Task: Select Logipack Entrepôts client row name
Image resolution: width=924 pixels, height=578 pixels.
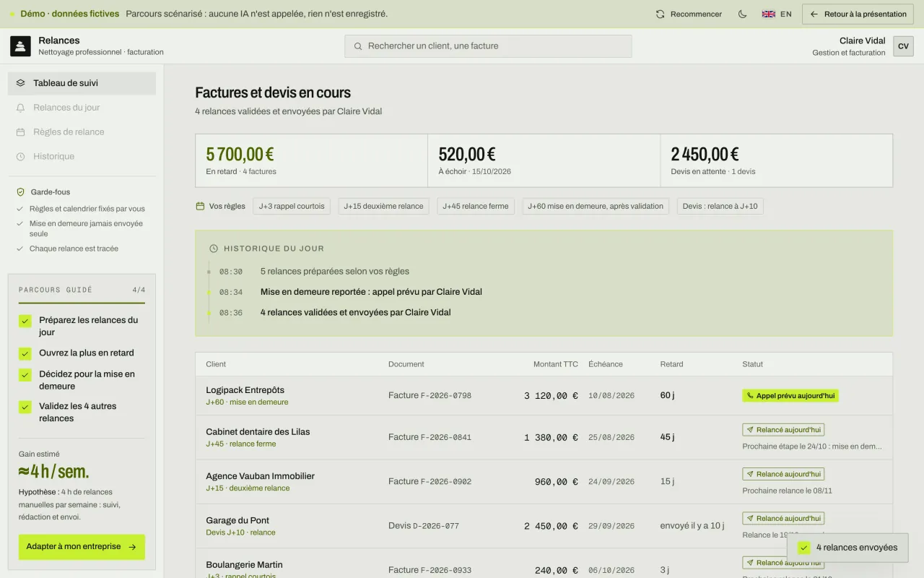Action: (245, 390)
